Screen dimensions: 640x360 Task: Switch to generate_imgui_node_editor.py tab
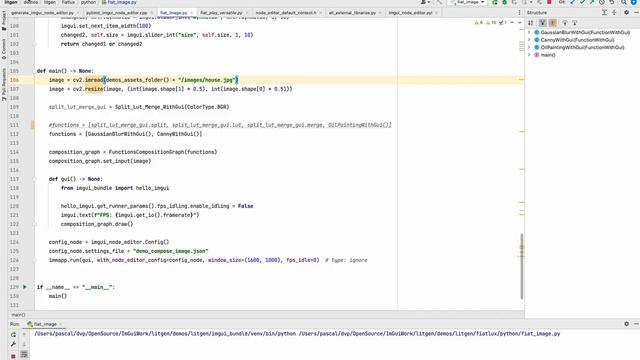(x=42, y=13)
